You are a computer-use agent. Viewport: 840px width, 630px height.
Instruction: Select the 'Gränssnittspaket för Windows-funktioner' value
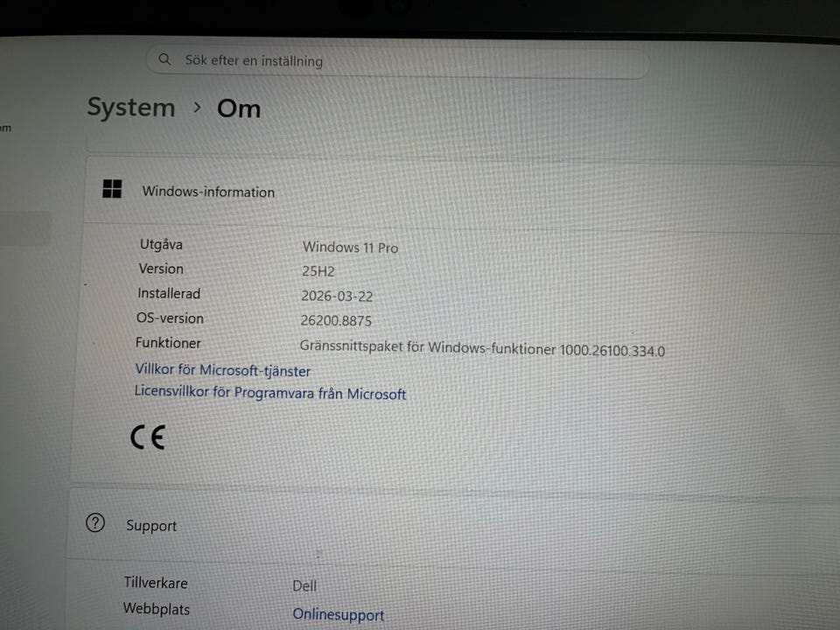pos(482,349)
